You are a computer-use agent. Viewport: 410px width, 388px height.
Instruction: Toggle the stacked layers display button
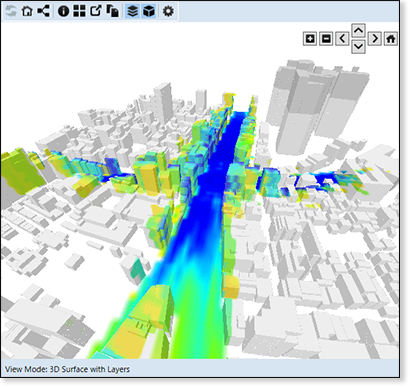133,11
